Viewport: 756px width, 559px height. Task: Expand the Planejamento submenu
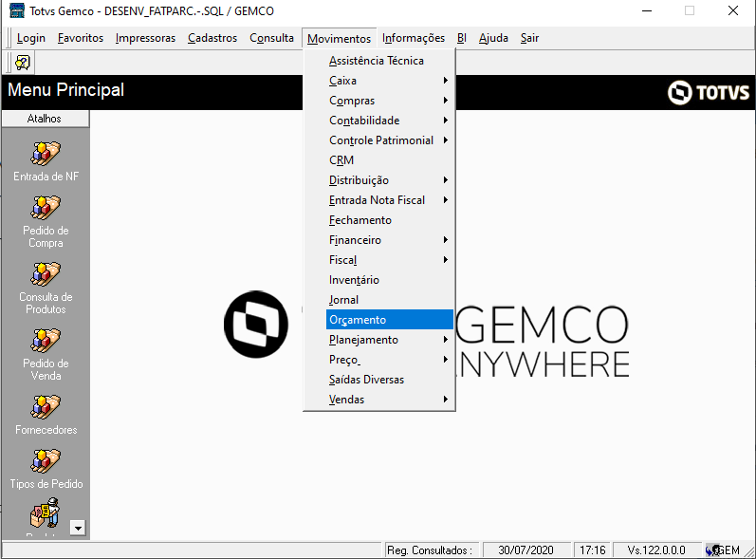(x=379, y=340)
